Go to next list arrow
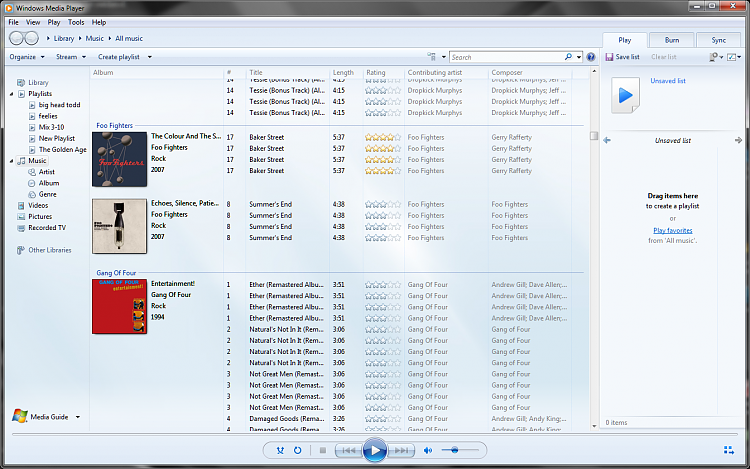This screenshot has width=750, height=469. pos(738,140)
